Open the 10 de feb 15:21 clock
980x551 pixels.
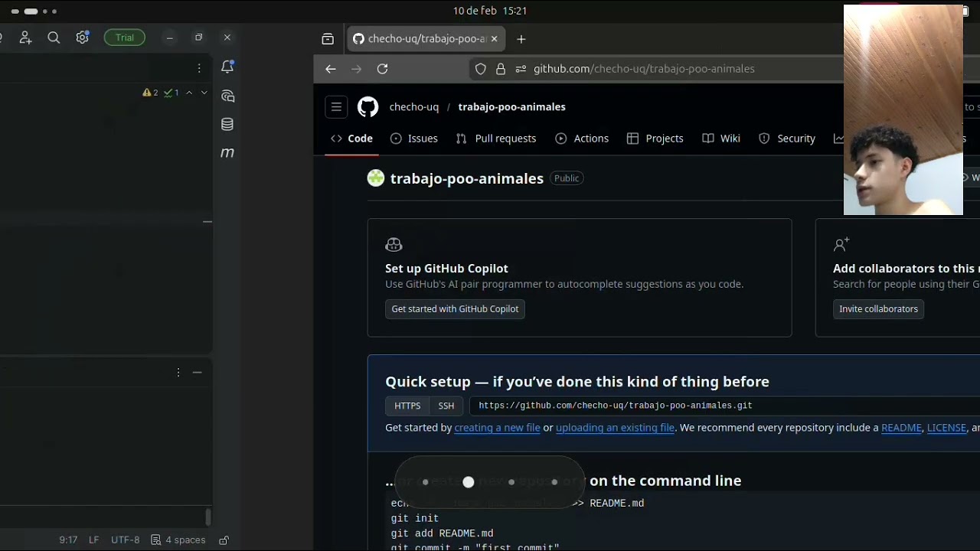click(490, 11)
